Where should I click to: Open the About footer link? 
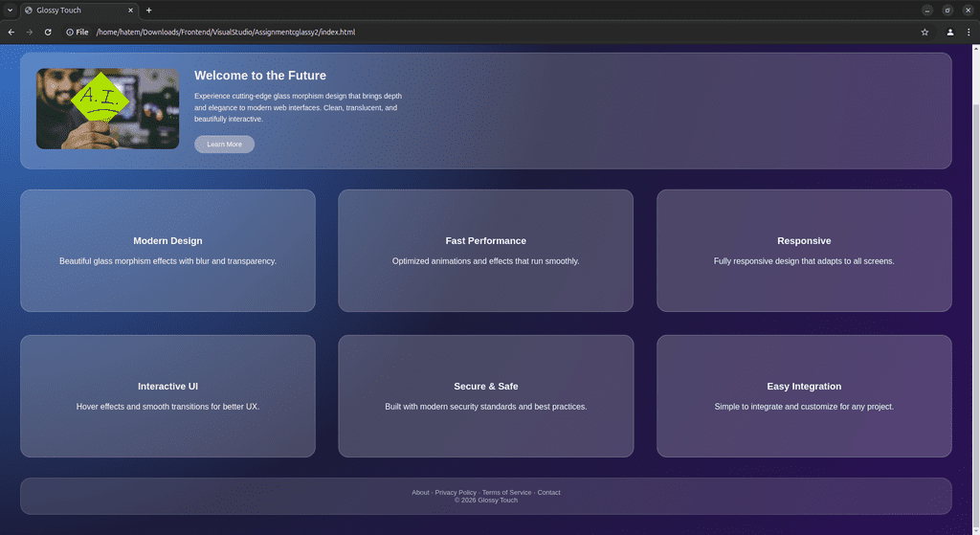(x=420, y=492)
